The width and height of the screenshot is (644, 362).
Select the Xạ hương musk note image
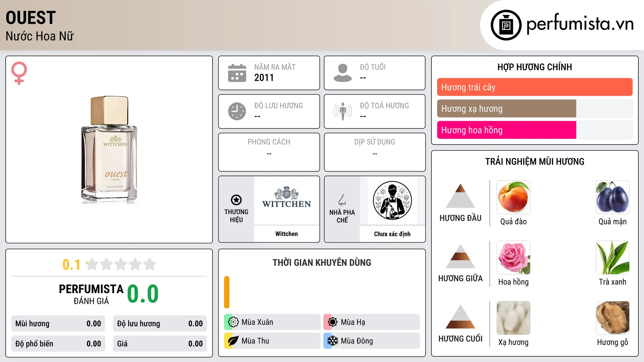pyautogui.click(x=514, y=318)
